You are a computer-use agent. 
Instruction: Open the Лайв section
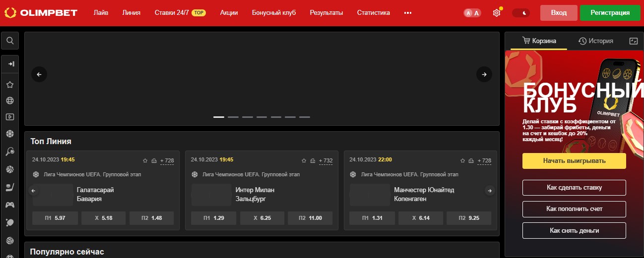101,13
